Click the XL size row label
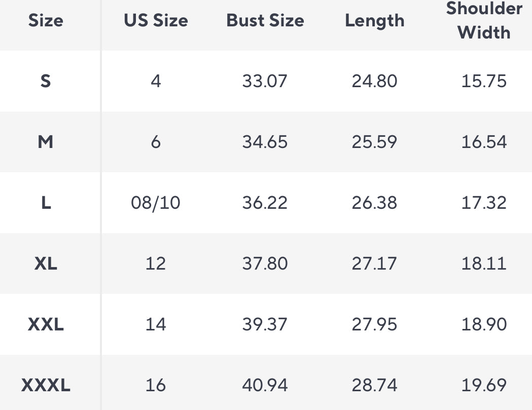The image size is (532, 410). [x=46, y=264]
